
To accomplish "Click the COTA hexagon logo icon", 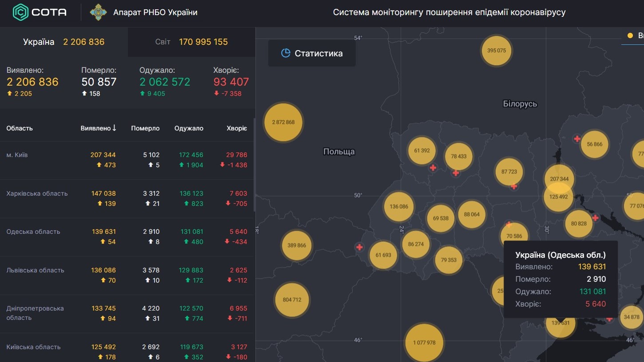I will (20, 12).
